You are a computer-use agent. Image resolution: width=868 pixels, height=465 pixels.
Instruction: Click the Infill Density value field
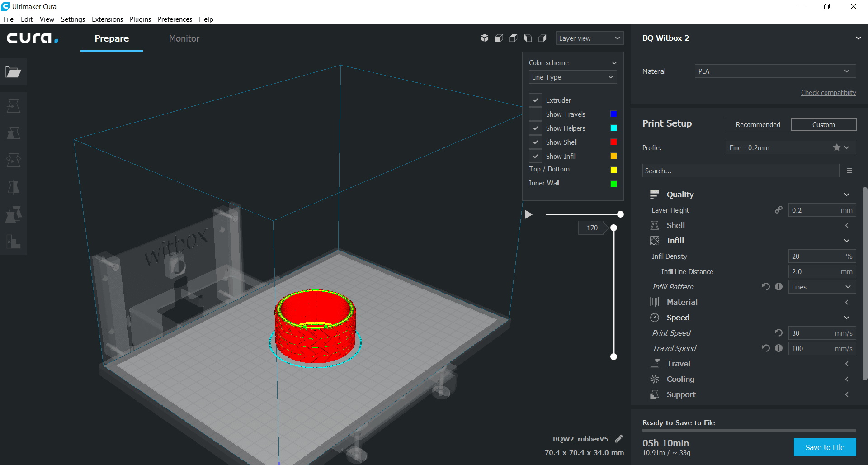822,256
